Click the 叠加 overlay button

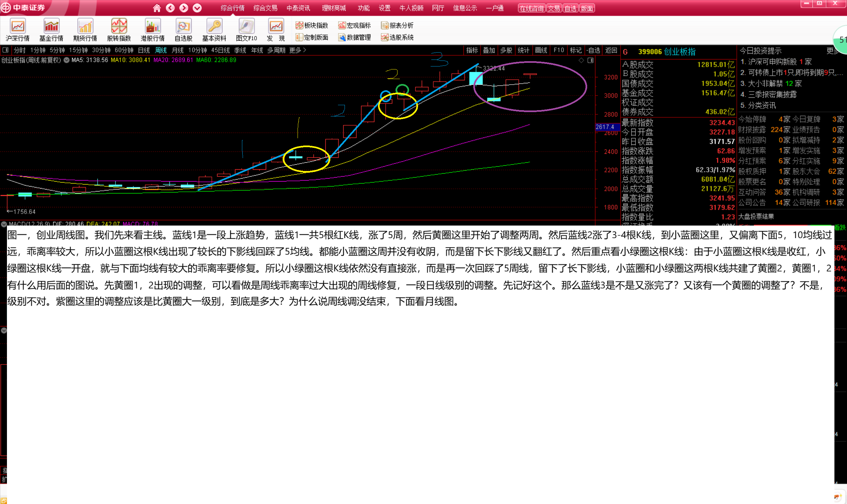(x=489, y=50)
